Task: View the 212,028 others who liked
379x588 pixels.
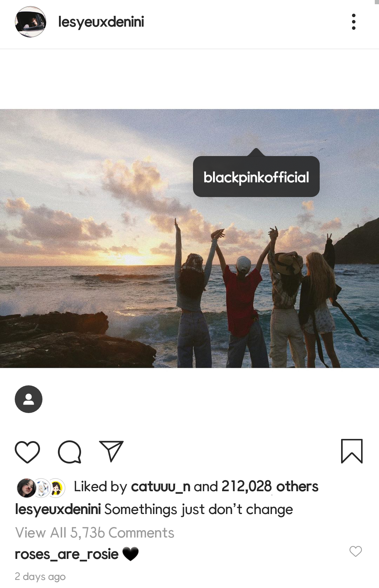Action: click(x=270, y=487)
